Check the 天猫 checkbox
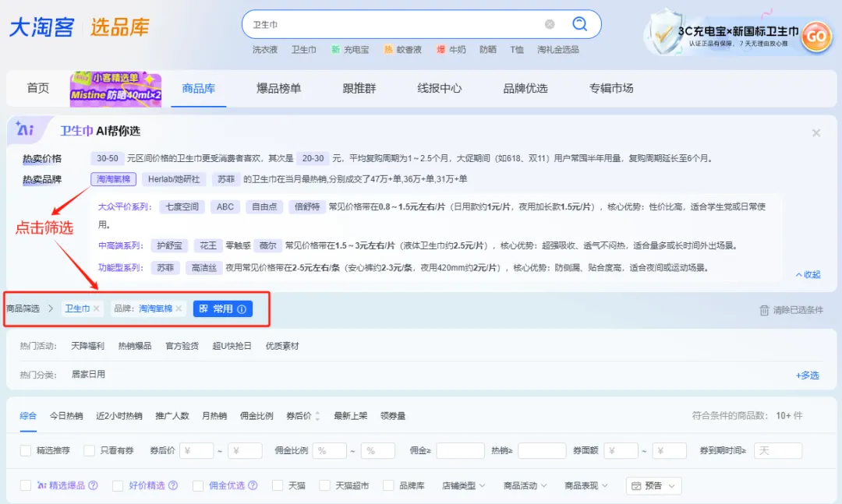Screen dimensions: 842x504 coord(277,485)
